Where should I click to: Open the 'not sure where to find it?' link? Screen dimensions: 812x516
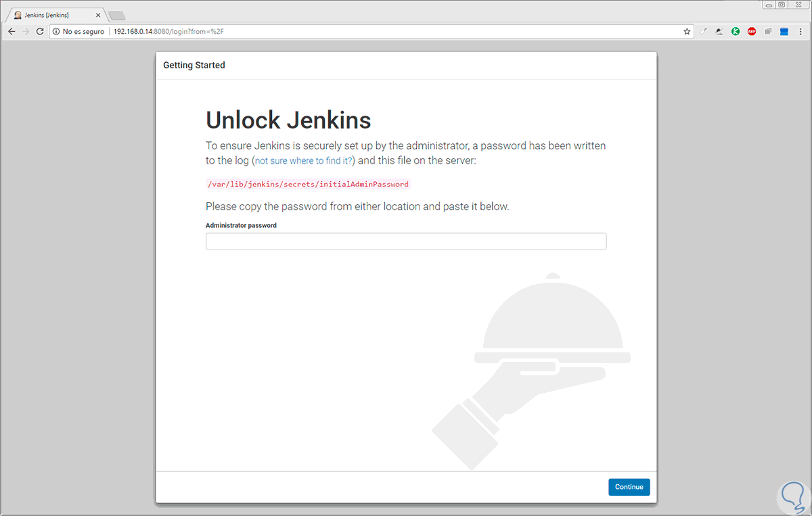304,161
